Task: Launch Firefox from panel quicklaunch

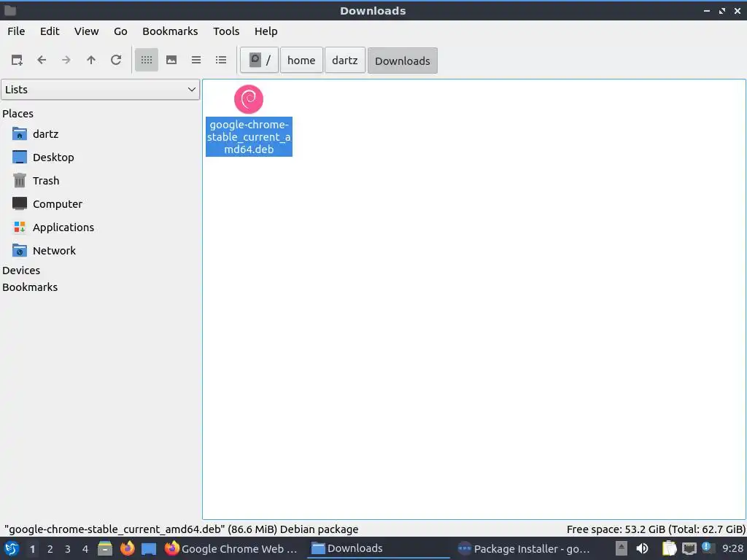Action: click(127, 548)
